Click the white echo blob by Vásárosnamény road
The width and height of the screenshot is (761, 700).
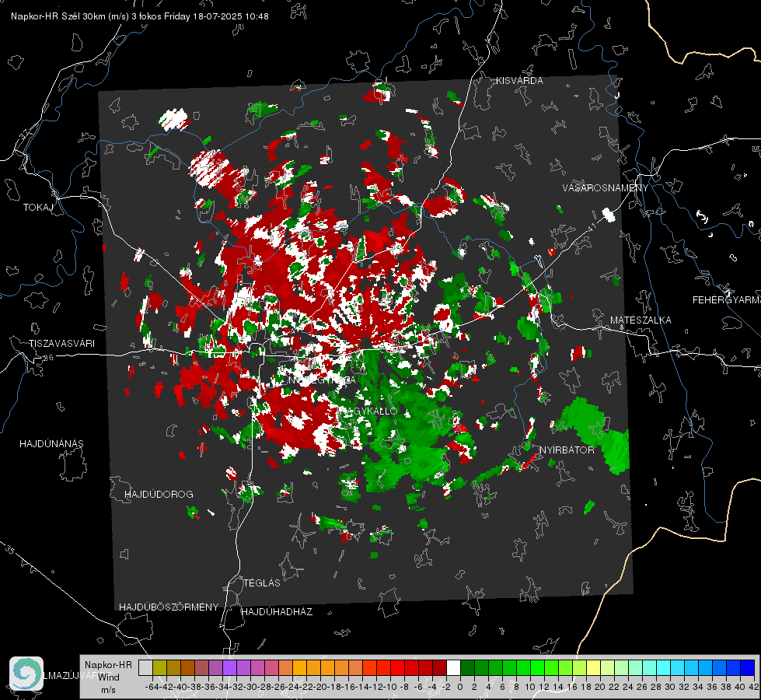tap(608, 214)
